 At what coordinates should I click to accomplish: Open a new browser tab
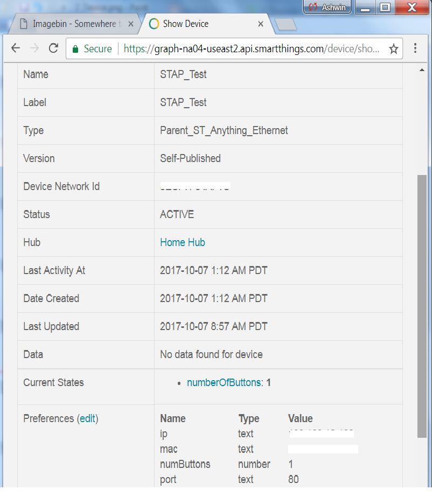[x=285, y=24]
